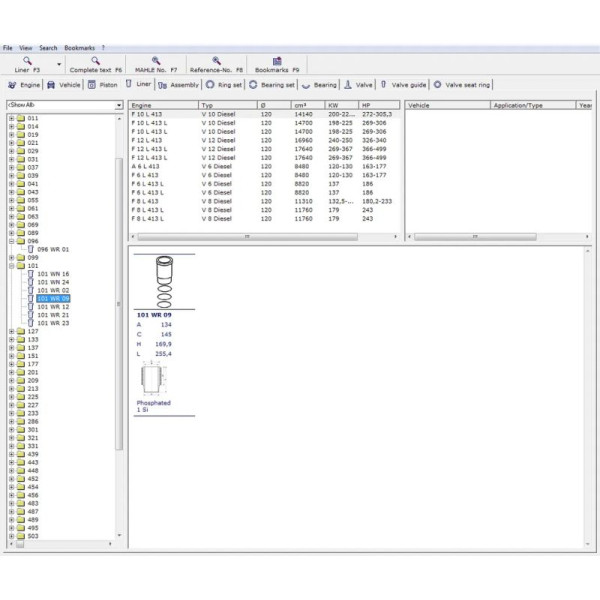Expand the 127 folder

[x=11, y=331]
